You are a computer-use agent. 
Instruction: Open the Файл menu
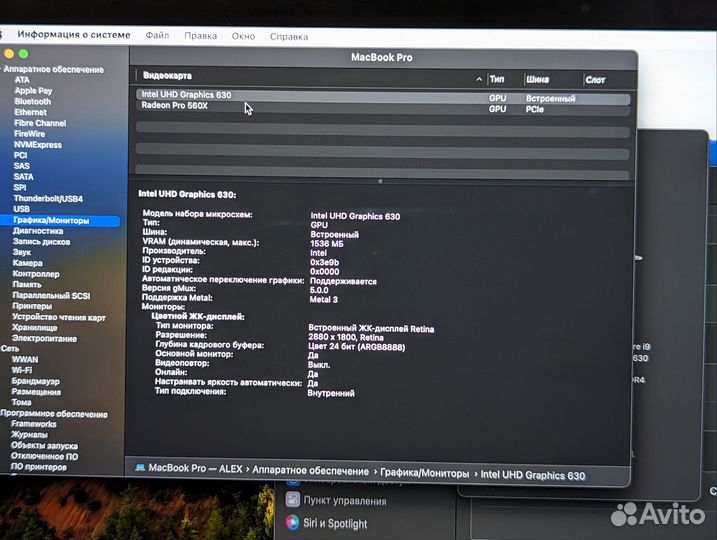157,35
